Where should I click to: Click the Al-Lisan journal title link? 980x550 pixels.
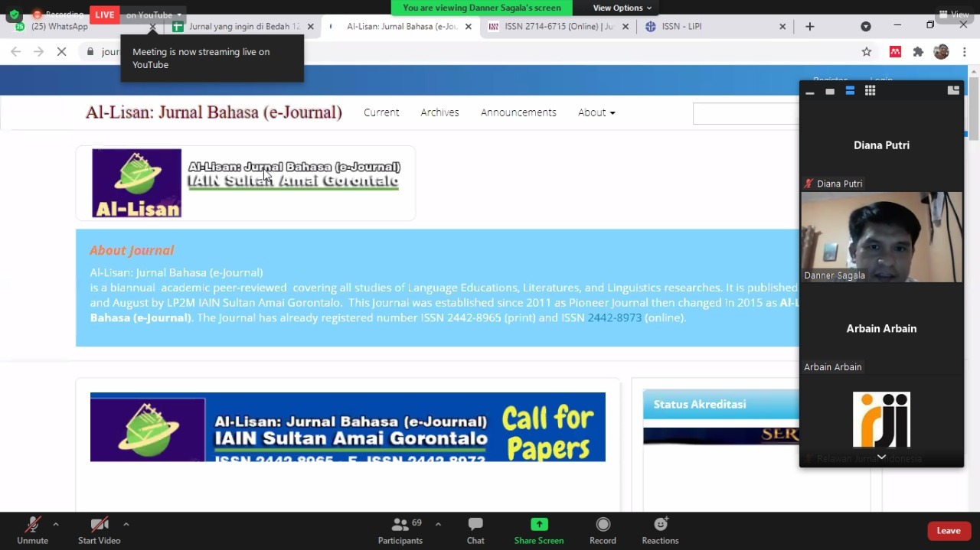click(x=214, y=112)
